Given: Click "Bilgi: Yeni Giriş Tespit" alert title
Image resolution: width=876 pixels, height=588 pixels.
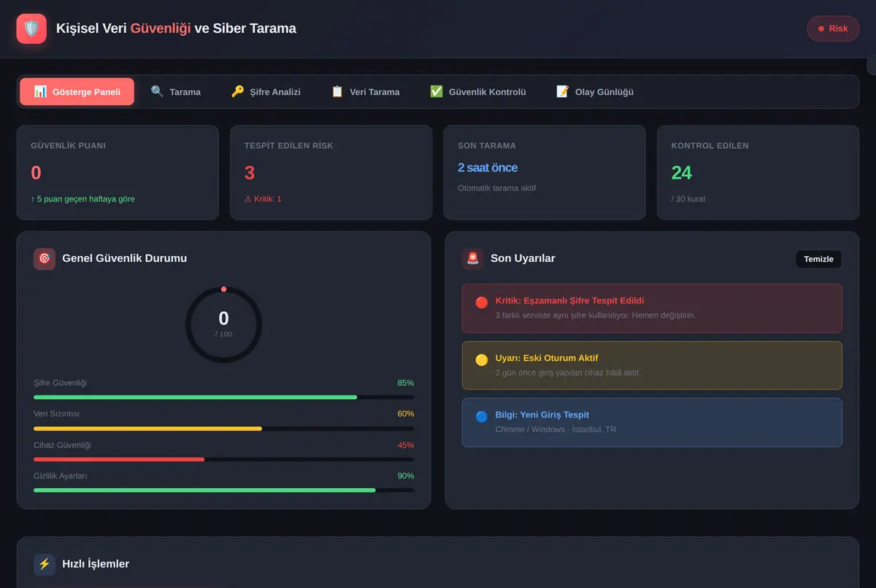Looking at the screenshot, I should 542,415.
